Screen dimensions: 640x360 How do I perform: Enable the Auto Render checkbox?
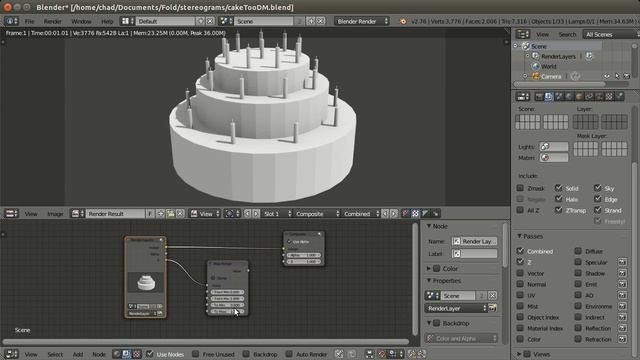coord(289,354)
